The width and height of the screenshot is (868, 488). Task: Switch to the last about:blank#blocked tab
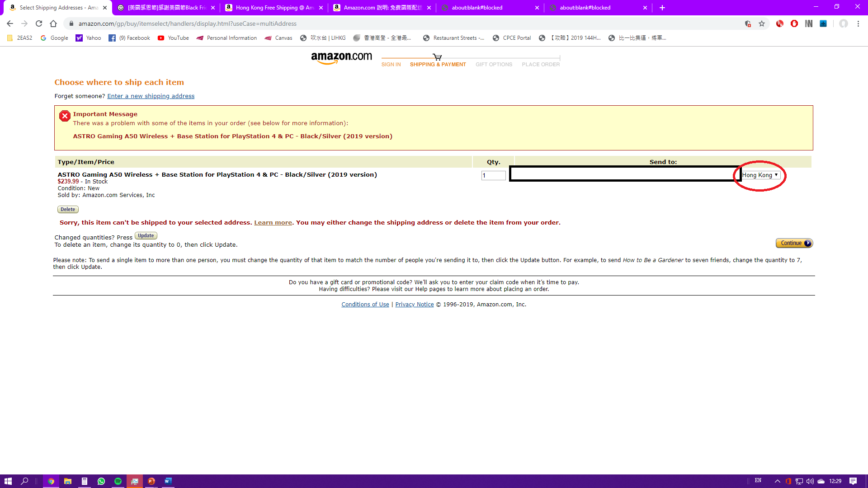(598, 8)
